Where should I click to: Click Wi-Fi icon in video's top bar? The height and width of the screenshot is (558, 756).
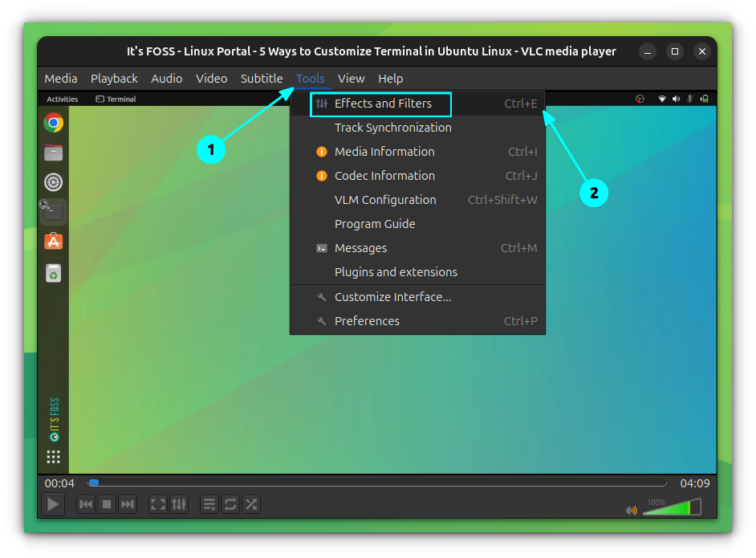tap(662, 99)
